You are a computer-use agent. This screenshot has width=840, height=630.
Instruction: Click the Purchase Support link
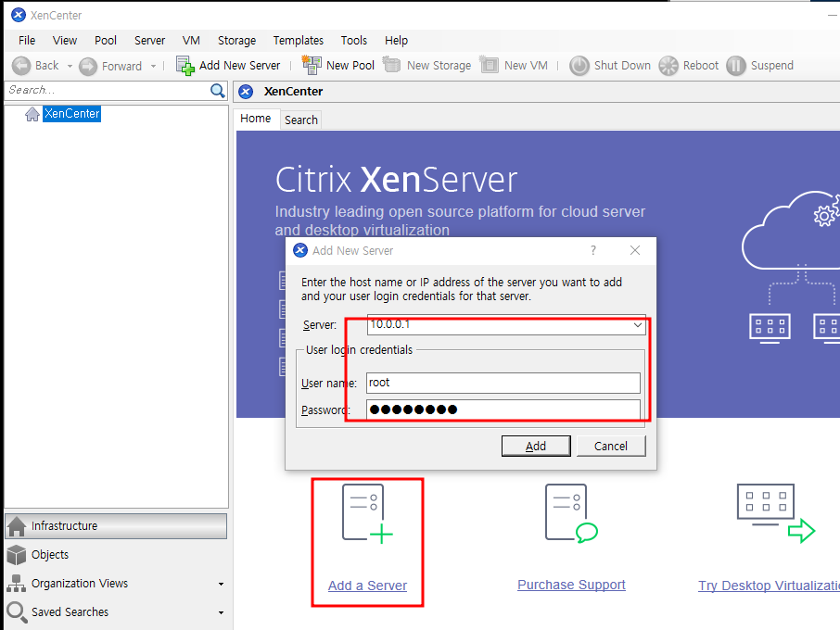(x=571, y=585)
